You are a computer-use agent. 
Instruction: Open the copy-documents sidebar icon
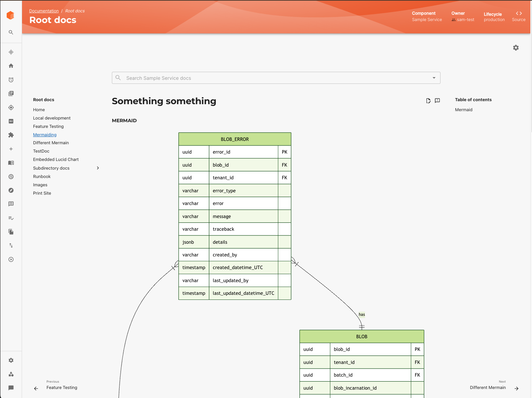tap(11, 232)
